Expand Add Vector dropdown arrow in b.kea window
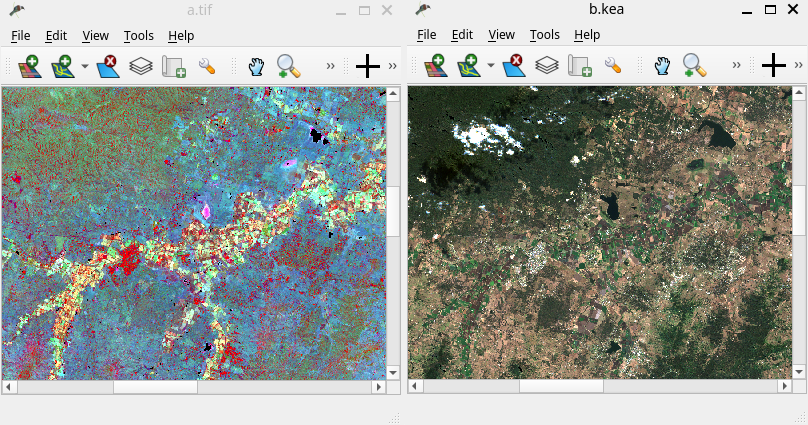The height and width of the screenshot is (425, 808). click(x=491, y=66)
